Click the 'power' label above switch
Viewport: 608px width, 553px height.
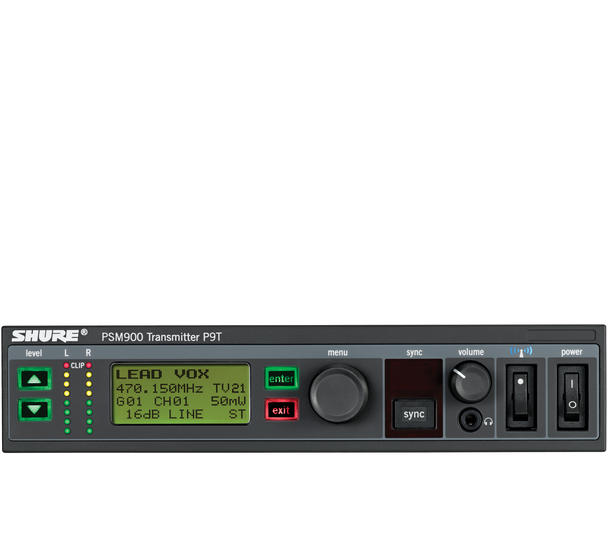pos(572,352)
